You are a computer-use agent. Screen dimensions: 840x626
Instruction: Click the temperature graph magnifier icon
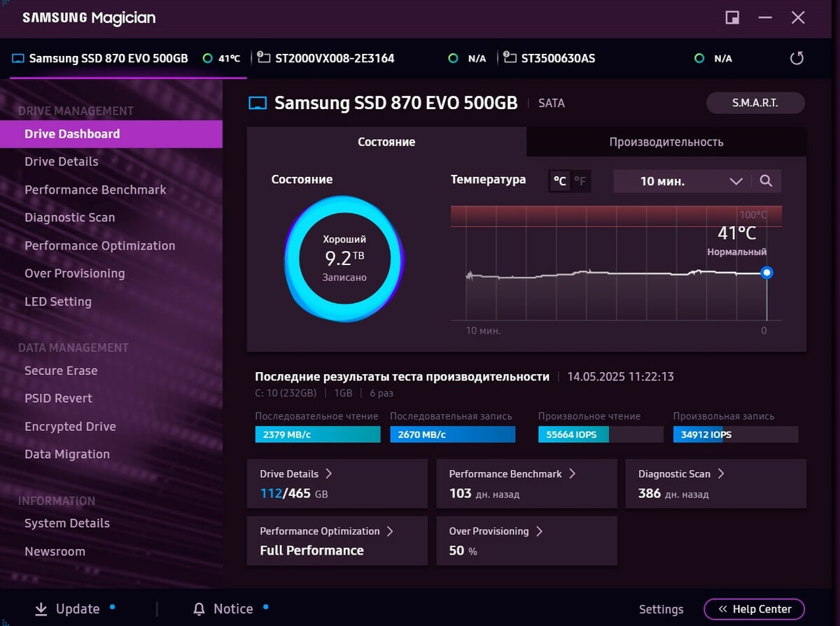click(766, 181)
